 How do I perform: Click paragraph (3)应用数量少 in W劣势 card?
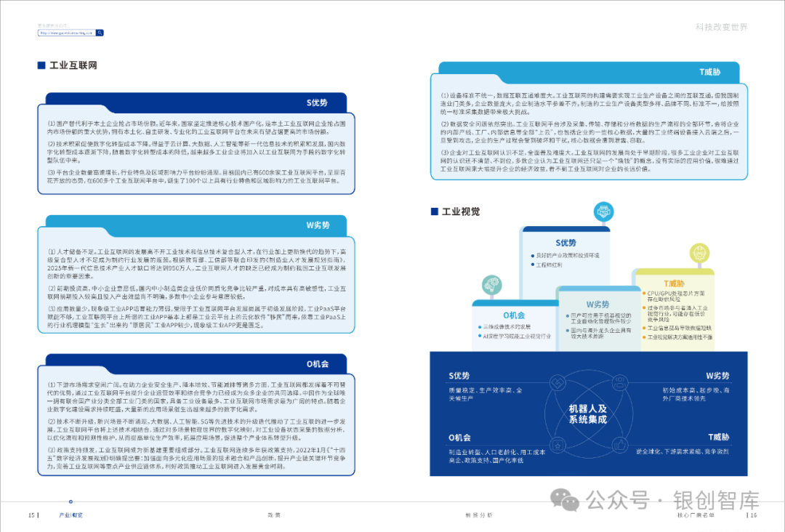196,317
